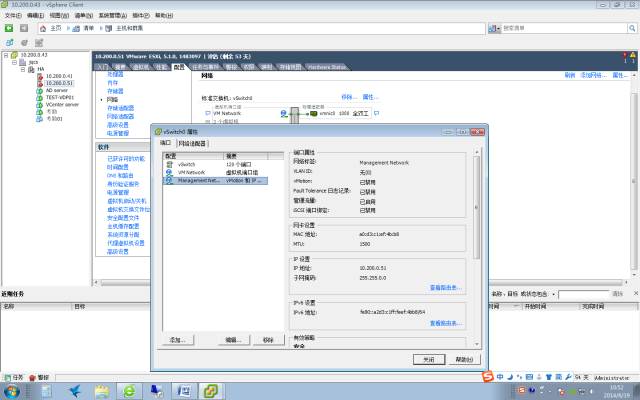Click the grey Forward arrow icon

coord(24,28)
